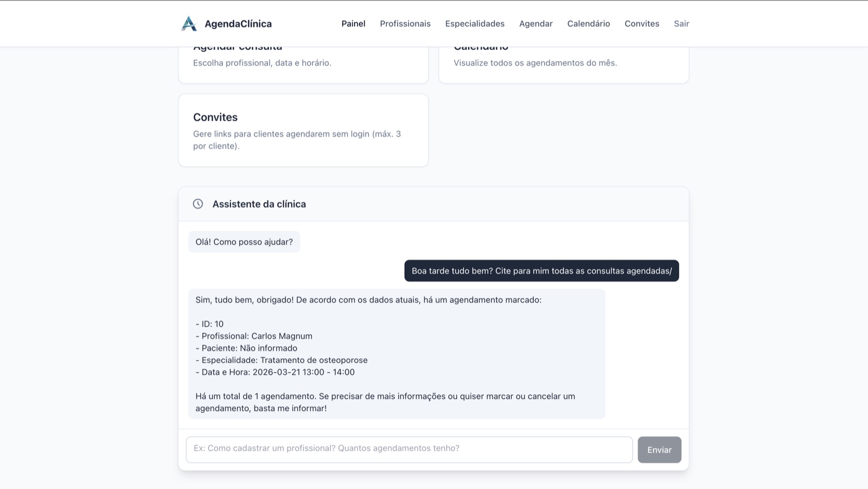The width and height of the screenshot is (868, 489).
Task: Select Agendar in the navigation bar
Action: (536, 23)
